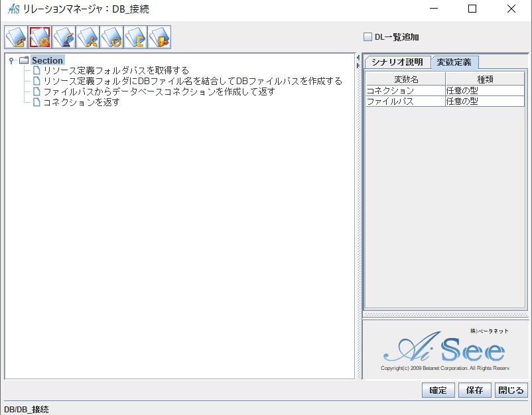Click the 変数名 column header
This screenshot has width=532, height=415.
406,80
